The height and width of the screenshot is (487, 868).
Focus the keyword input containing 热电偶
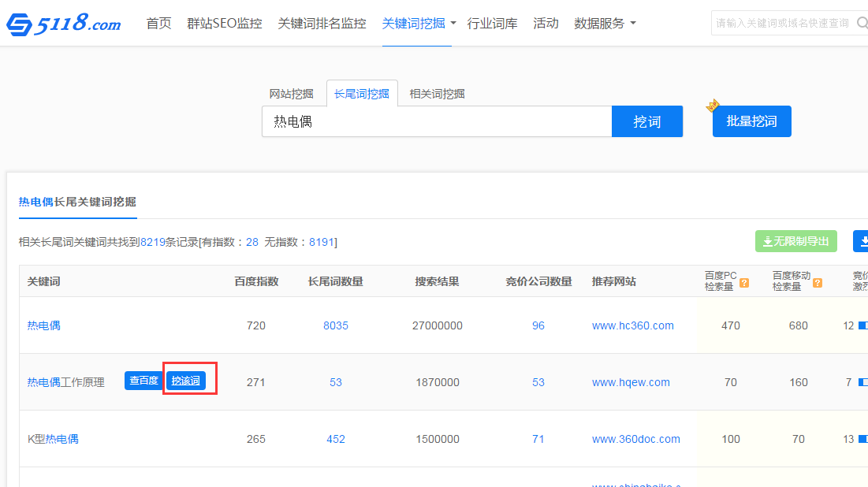[x=437, y=122]
